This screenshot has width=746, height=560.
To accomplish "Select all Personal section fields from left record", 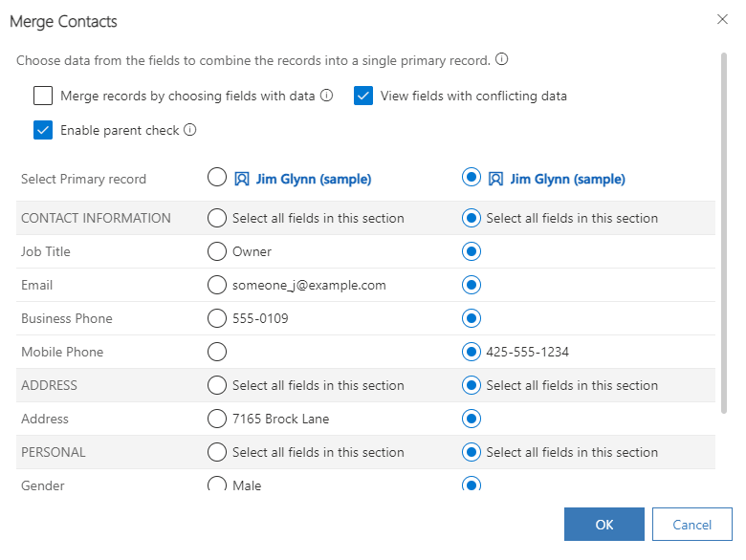I will click(x=217, y=452).
